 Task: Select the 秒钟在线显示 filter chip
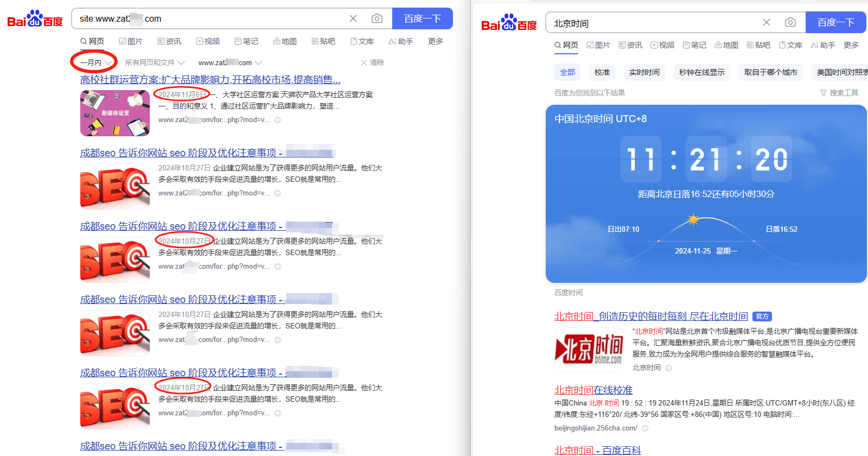pyautogui.click(x=702, y=72)
